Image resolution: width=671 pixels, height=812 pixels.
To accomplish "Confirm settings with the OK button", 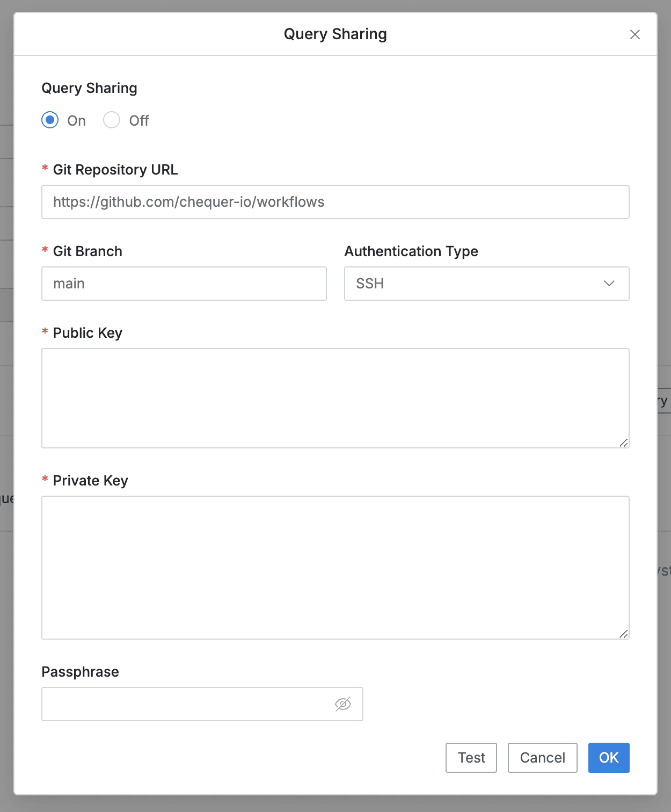I will (x=608, y=757).
